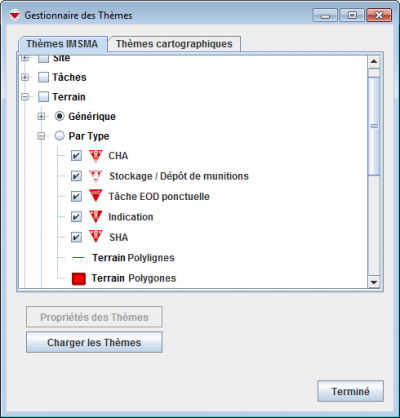This screenshot has height=418, width=400.
Task: Uncheck the Indication checkbox
Action: 76,217
